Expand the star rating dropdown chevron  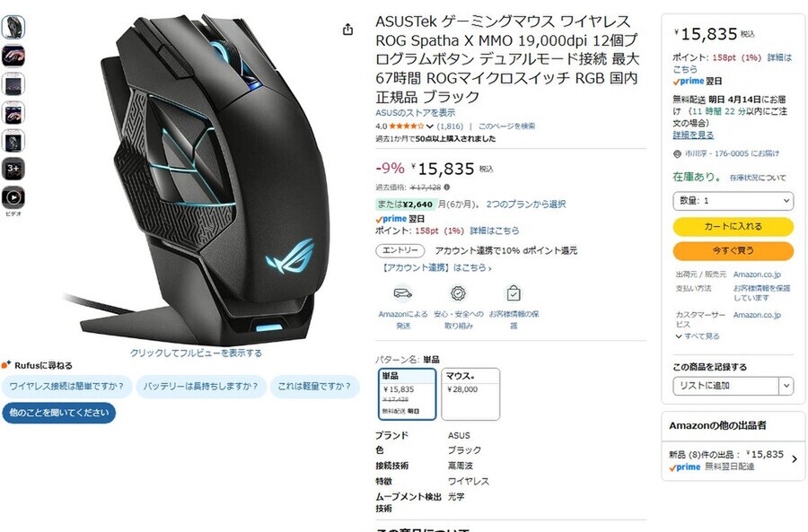tap(429, 126)
